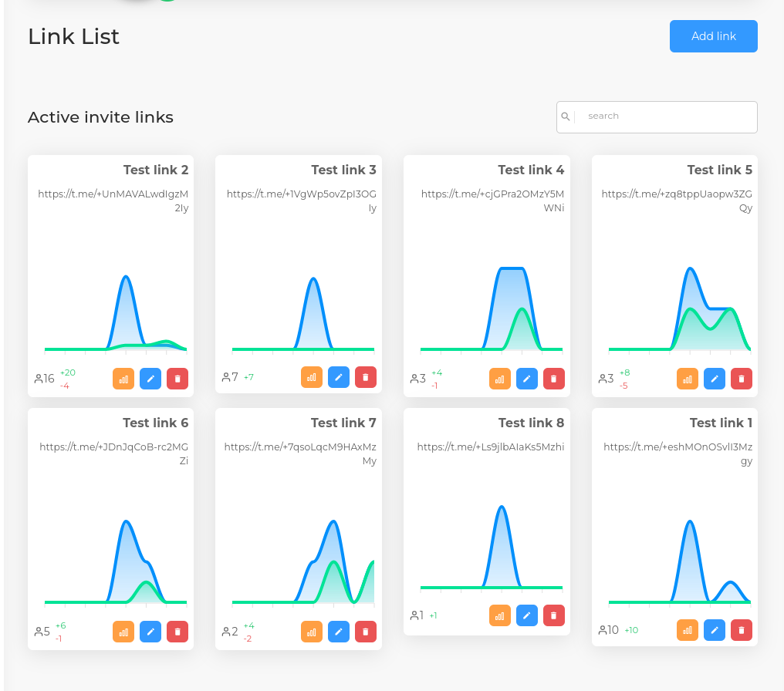Viewport: 784px width, 691px height.
Task: Click the search magnifier icon
Action: click(x=566, y=116)
